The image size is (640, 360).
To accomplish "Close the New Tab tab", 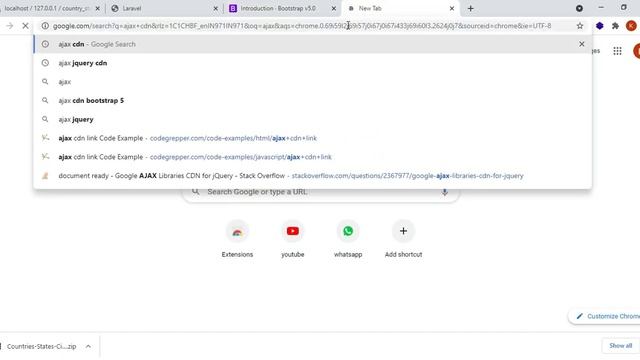I will (x=451, y=8).
